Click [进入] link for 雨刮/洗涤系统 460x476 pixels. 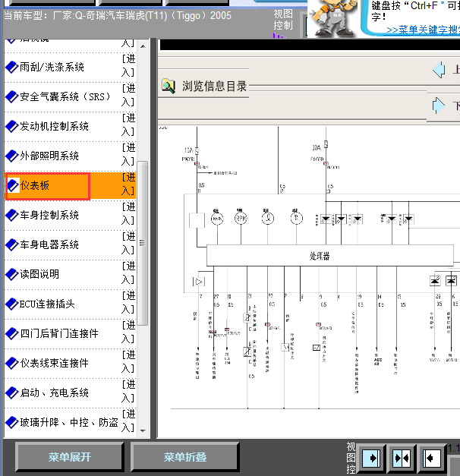[x=128, y=65]
